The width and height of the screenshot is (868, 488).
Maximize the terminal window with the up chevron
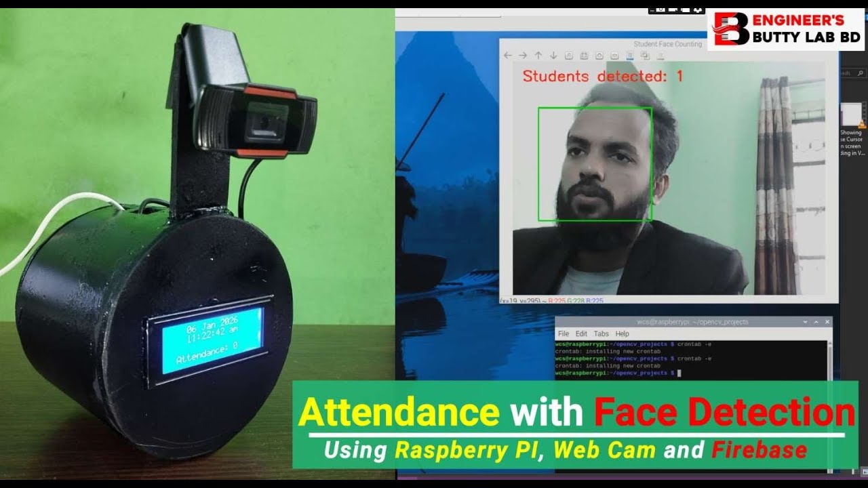(x=815, y=321)
